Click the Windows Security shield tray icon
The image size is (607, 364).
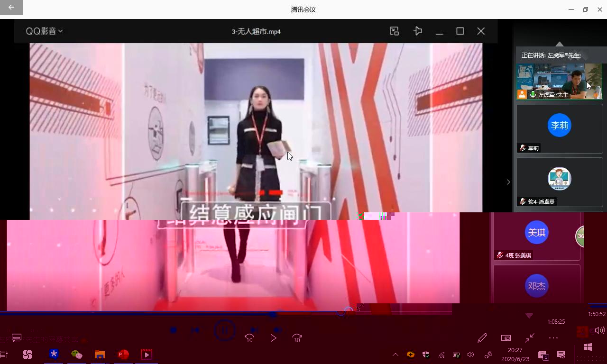pos(426,355)
